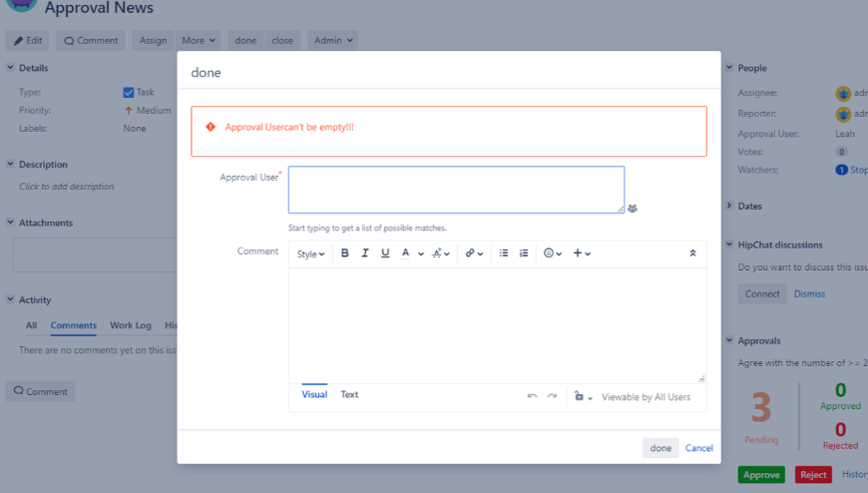Collapse the People section

[x=729, y=67]
